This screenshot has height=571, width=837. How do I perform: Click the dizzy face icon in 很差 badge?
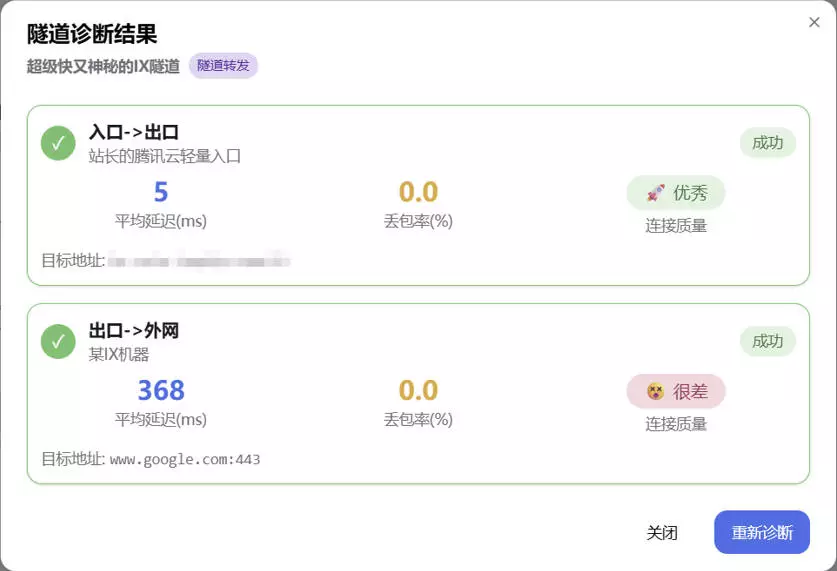coord(655,391)
